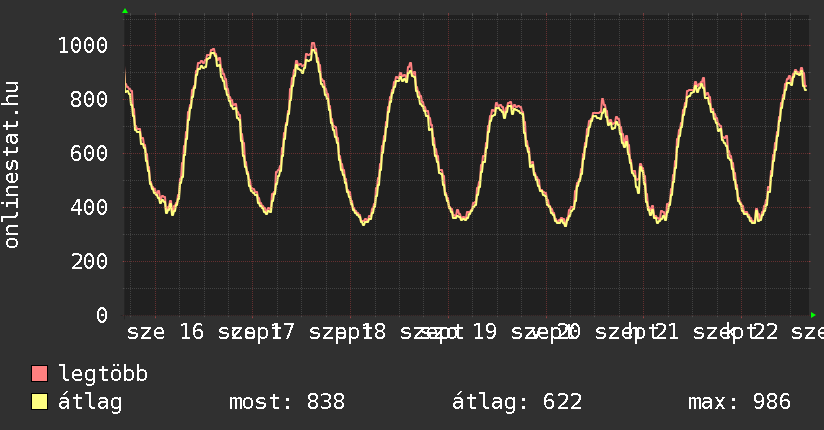
Task: Click the 'onlinestat.hu' vertical axis title
Action: [x=11, y=165]
